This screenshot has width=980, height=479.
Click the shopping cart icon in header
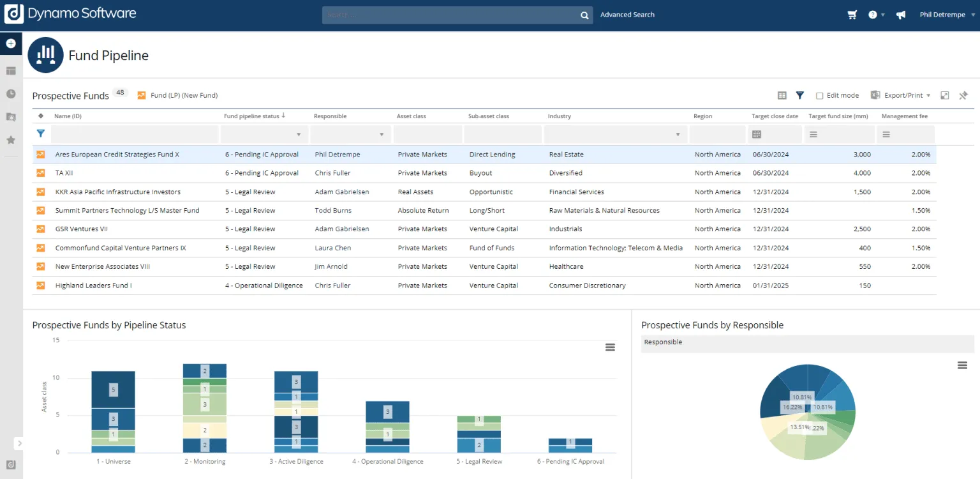click(x=852, y=15)
